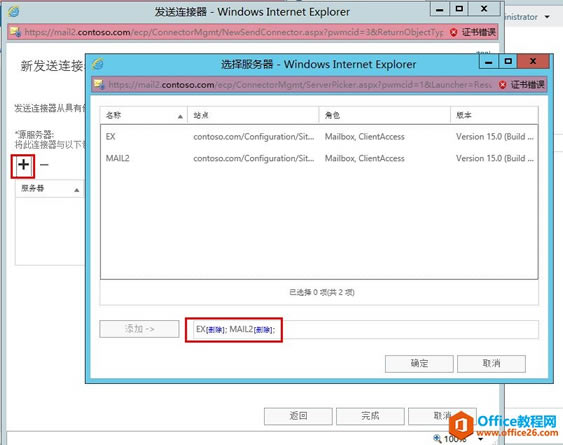Click 证书错误 text in Send Connector address bar

coord(479,32)
